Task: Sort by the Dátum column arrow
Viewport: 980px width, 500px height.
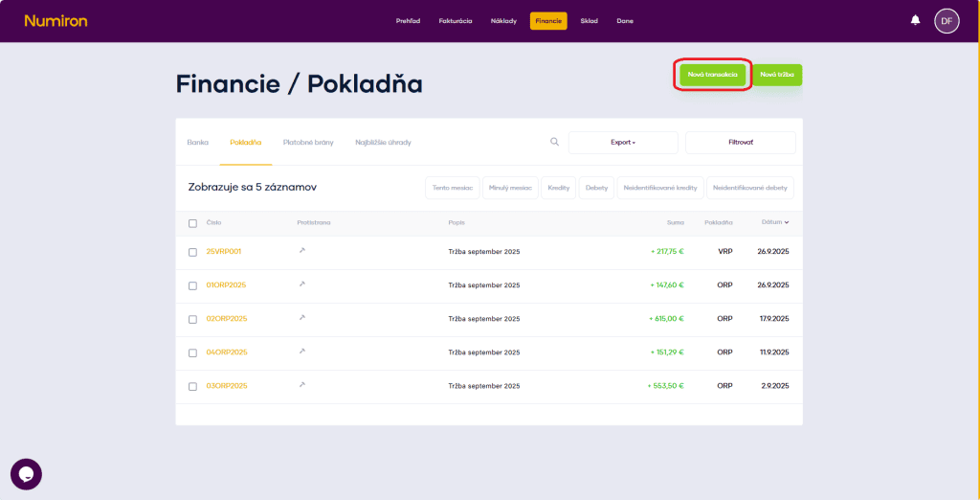Action: click(787, 222)
